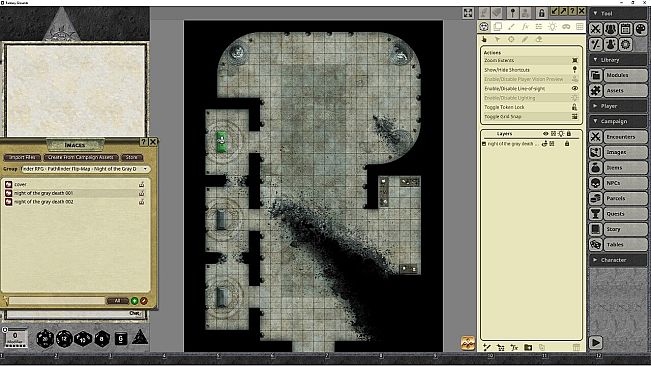Roll the d12 die
Screen dimensions: 651x366
tap(64, 339)
